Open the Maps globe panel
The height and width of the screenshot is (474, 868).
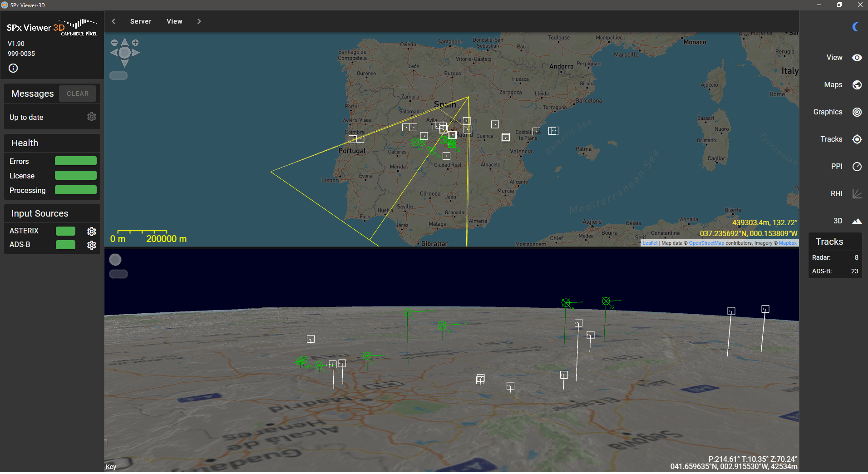(x=856, y=84)
